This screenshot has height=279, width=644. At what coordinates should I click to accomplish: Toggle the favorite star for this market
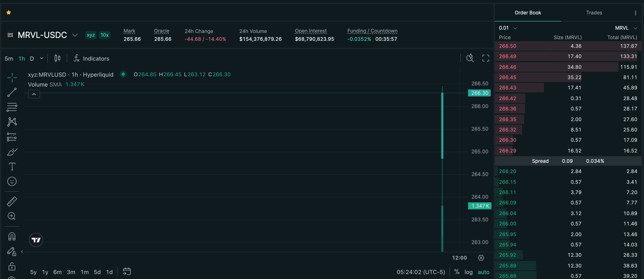(9, 12)
